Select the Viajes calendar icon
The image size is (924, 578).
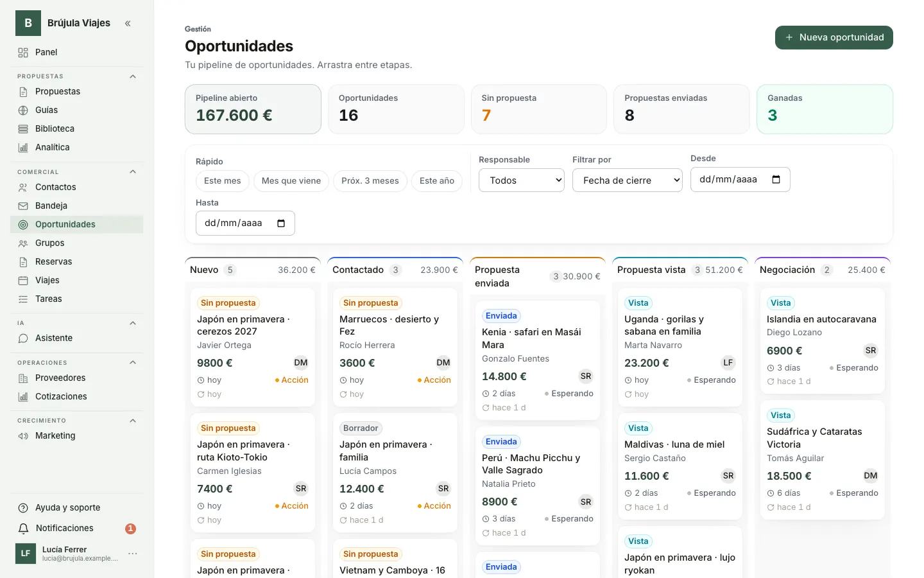coord(23,281)
